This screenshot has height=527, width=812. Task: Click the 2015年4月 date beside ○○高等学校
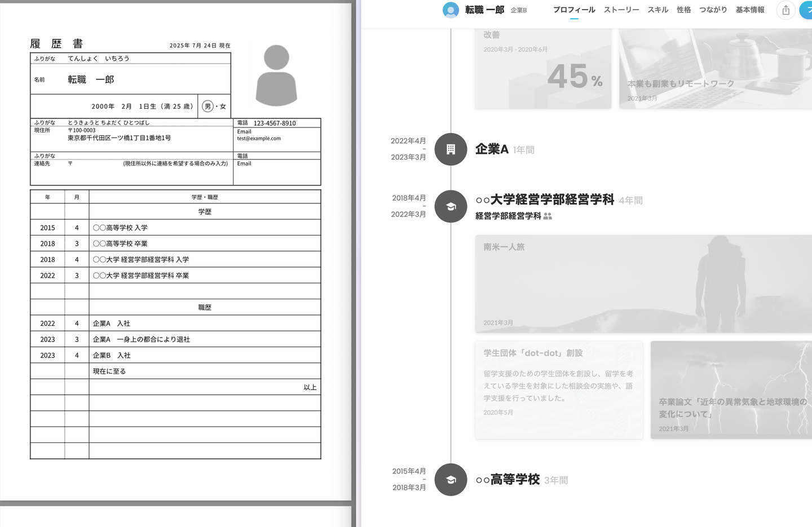[x=409, y=471]
